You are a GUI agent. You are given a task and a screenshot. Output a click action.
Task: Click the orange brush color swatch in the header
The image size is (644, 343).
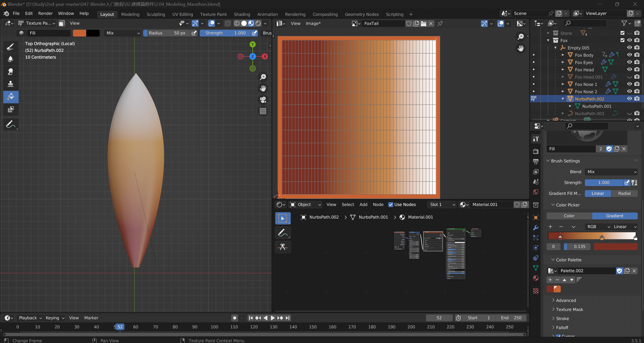pos(80,33)
